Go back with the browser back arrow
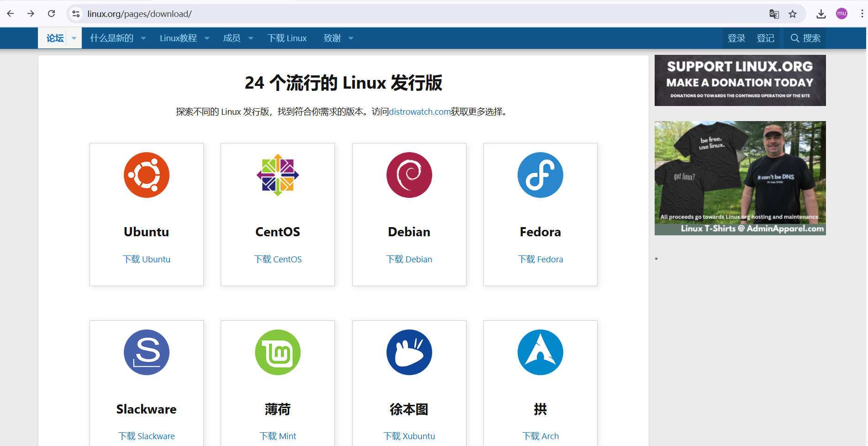This screenshot has width=868, height=446. pos(11,14)
